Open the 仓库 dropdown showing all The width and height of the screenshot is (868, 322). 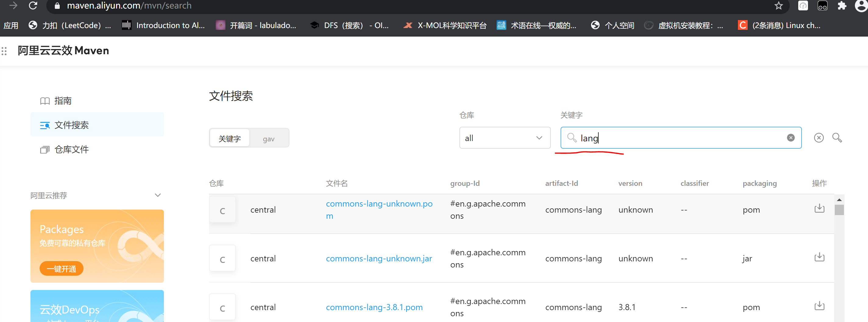click(505, 138)
